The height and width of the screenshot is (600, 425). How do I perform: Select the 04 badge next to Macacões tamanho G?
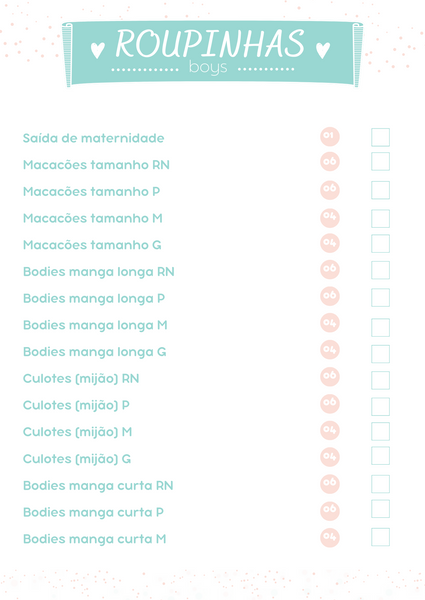coord(330,243)
